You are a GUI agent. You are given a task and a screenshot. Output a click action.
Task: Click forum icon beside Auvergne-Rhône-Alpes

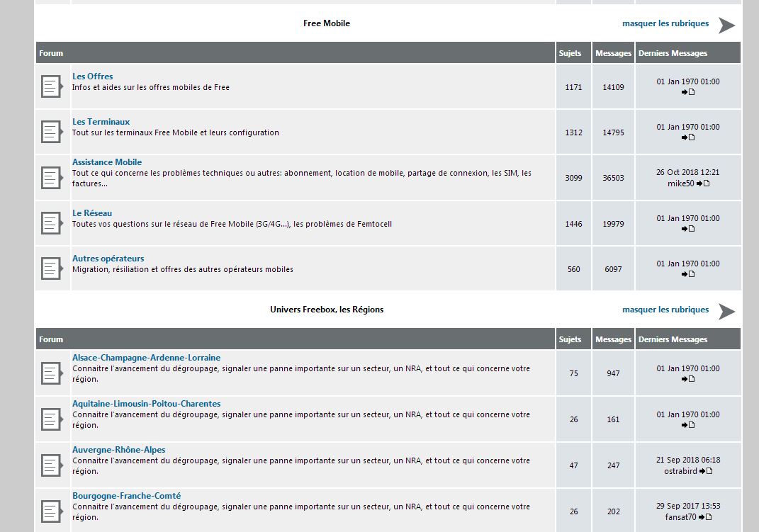52,465
